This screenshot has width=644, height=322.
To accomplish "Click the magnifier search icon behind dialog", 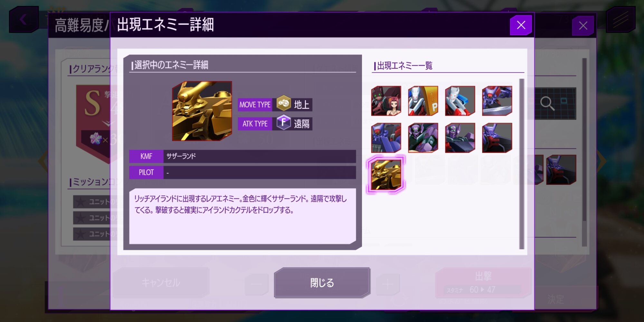I will tap(547, 103).
